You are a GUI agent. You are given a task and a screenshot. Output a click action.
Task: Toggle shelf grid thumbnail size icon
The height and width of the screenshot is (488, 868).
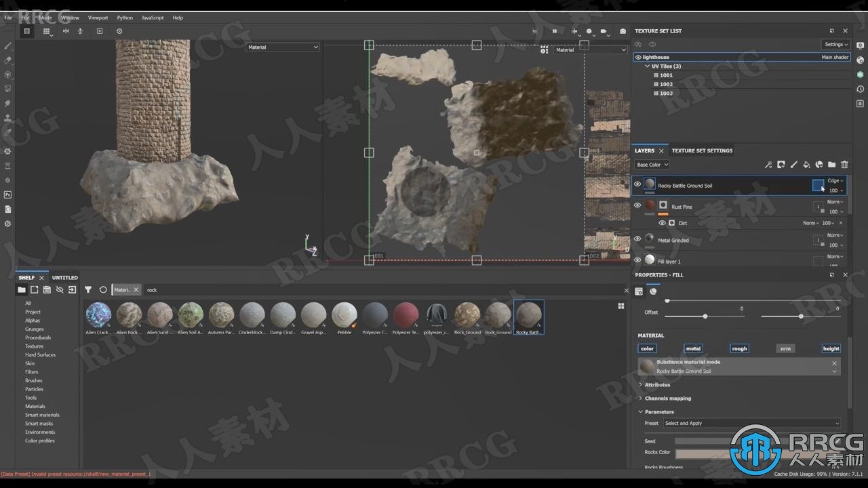pyautogui.click(x=620, y=306)
